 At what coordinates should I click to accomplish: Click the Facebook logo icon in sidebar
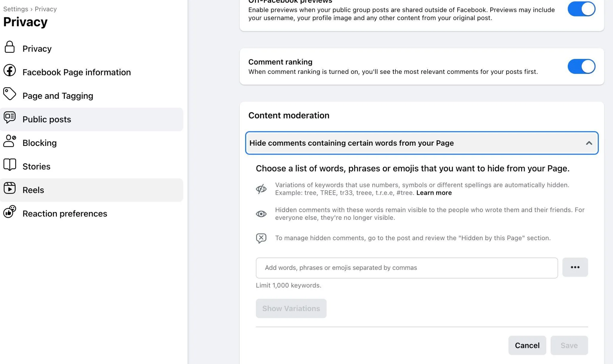[10, 71]
